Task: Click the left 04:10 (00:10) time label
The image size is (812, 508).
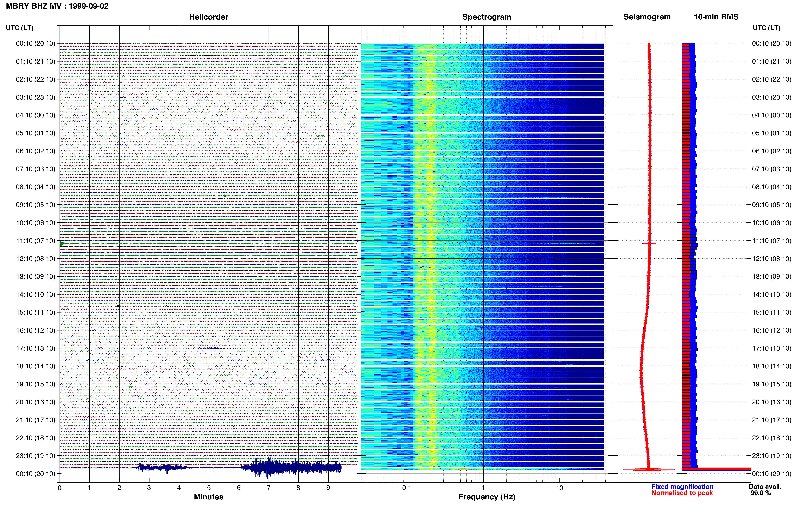Action: (36, 115)
